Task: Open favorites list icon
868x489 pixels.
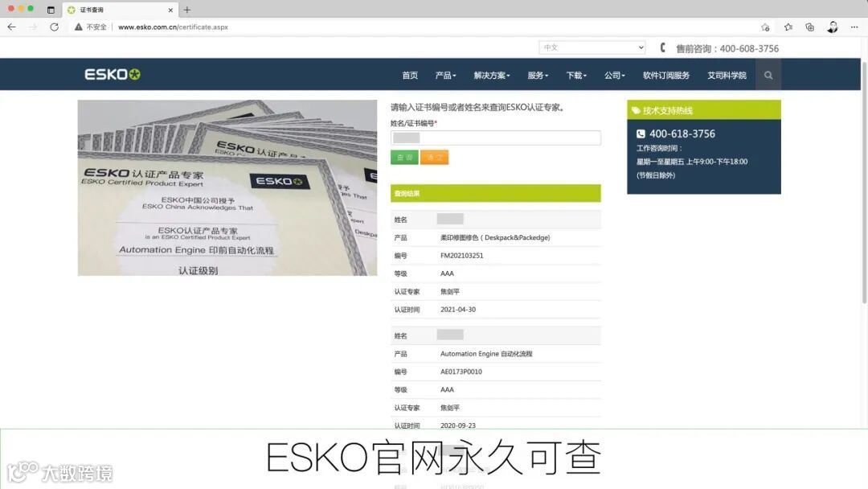Action: click(788, 27)
